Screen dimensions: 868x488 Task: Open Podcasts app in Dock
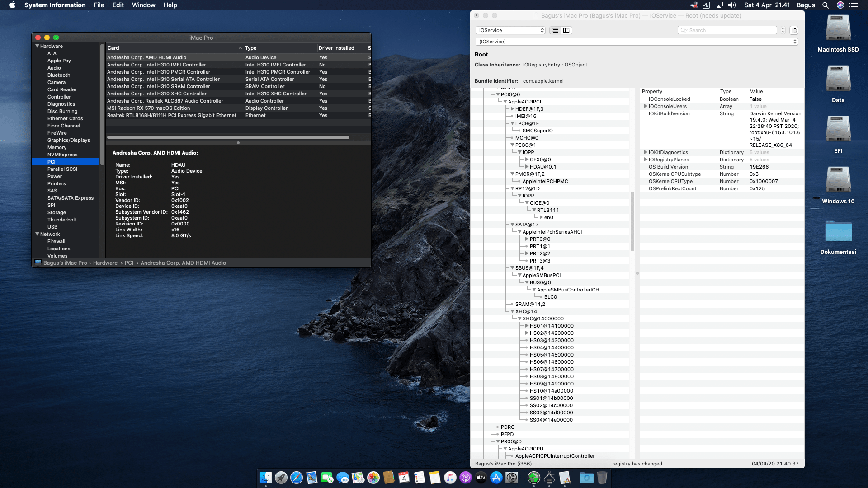[x=466, y=478]
